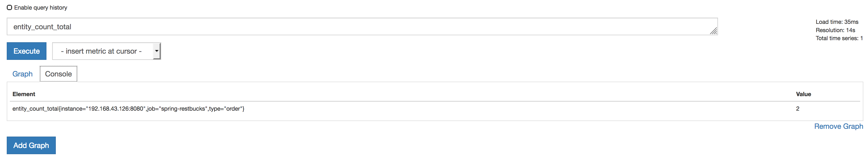
Task: Click the Value column header
Action: [x=804, y=94]
